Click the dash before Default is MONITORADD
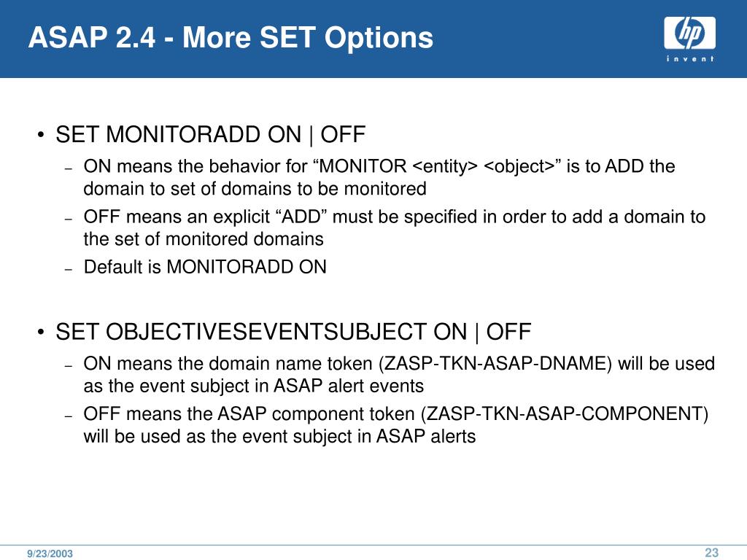 point(69,270)
